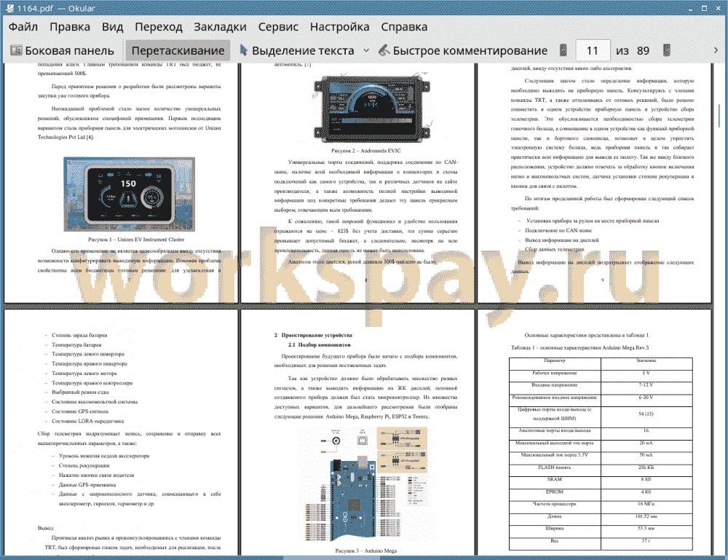The width and height of the screenshot is (728, 560).
Task: Click the total pages button 89
Action: click(643, 50)
